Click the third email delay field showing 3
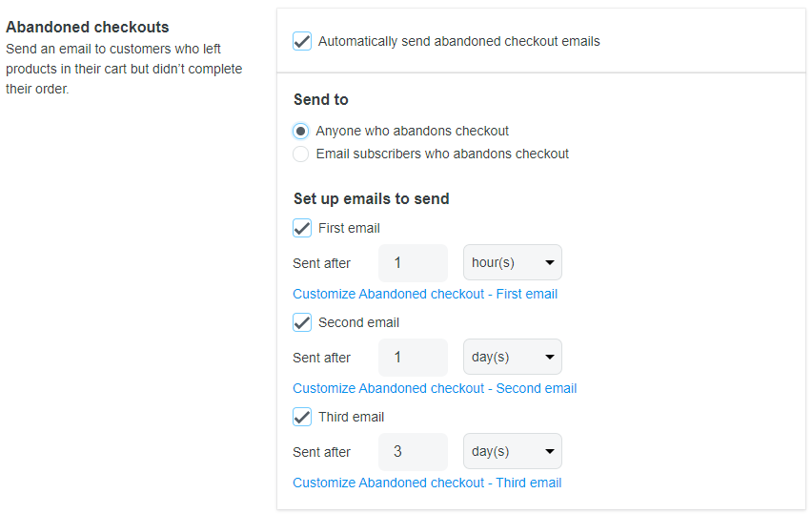Screen dimensions: 812x514 point(414,451)
